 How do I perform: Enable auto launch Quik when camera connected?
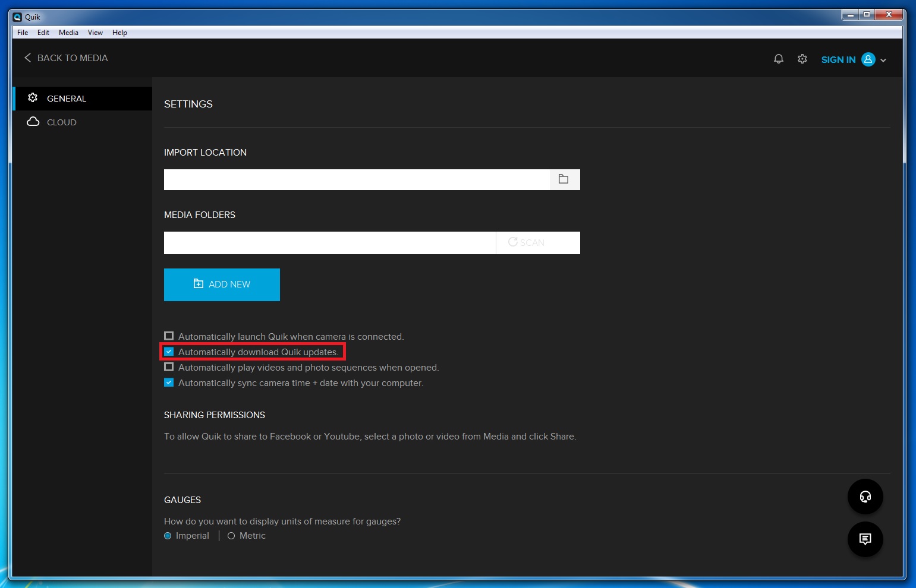(x=169, y=336)
